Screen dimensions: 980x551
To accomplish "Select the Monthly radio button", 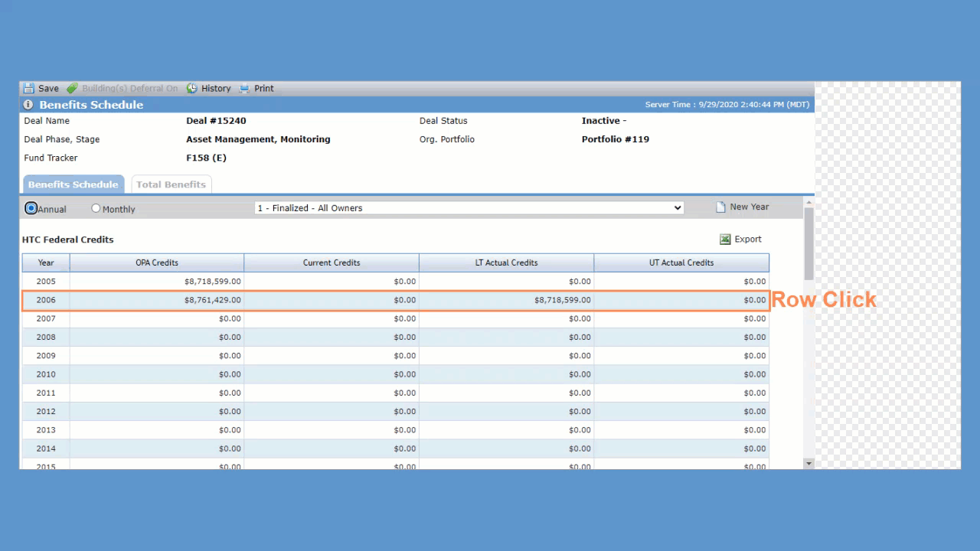I will pos(96,208).
